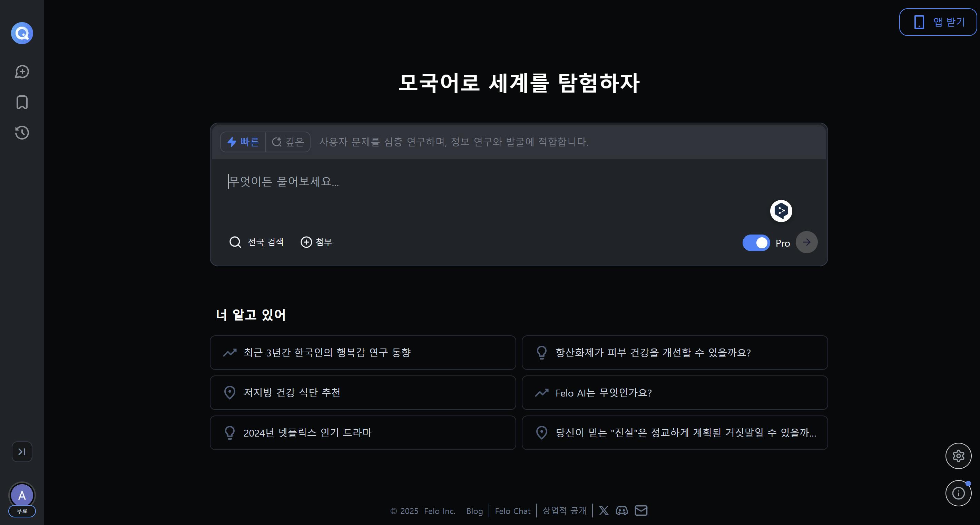Select the 빠른 quick mode tab
Image resolution: width=980 pixels, height=525 pixels.
pyautogui.click(x=243, y=142)
